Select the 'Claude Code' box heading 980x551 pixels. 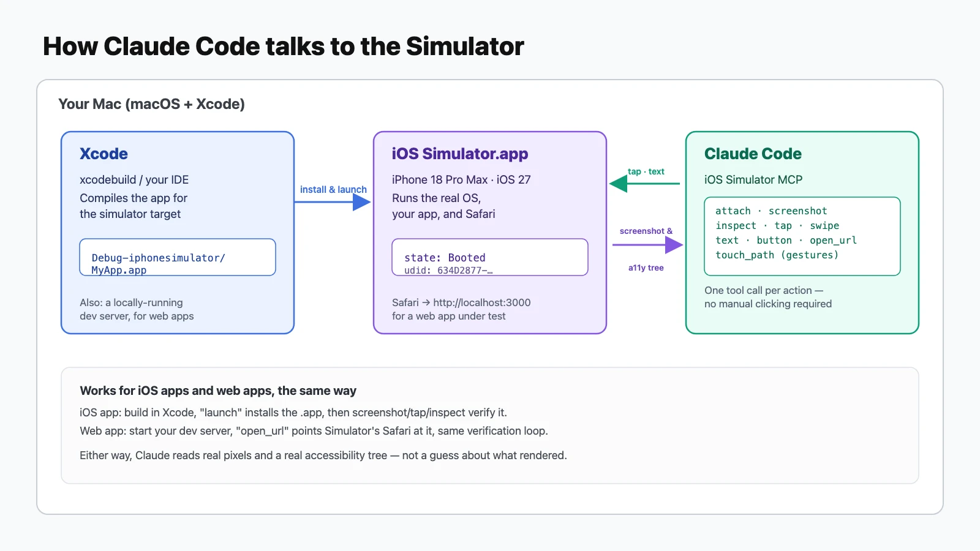pyautogui.click(x=753, y=154)
